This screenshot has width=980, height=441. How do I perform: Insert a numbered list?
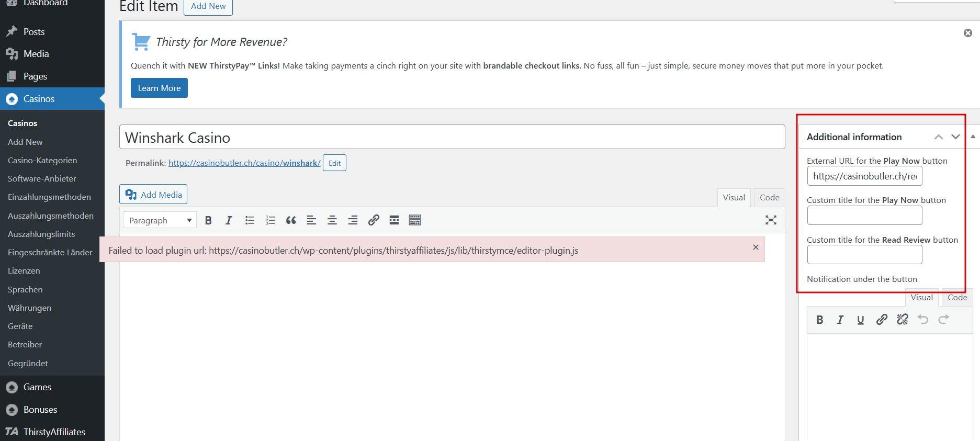tap(270, 220)
